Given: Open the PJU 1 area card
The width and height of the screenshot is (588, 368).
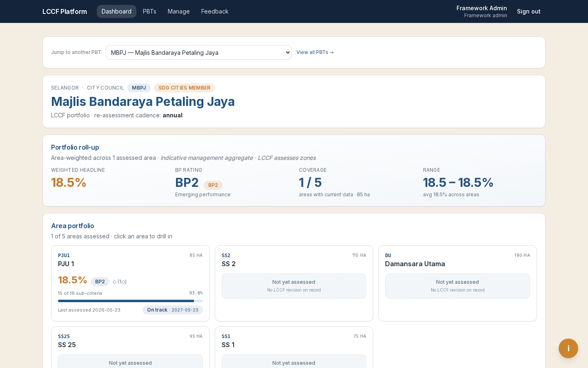Looking at the screenshot, I should coord(130,283).
